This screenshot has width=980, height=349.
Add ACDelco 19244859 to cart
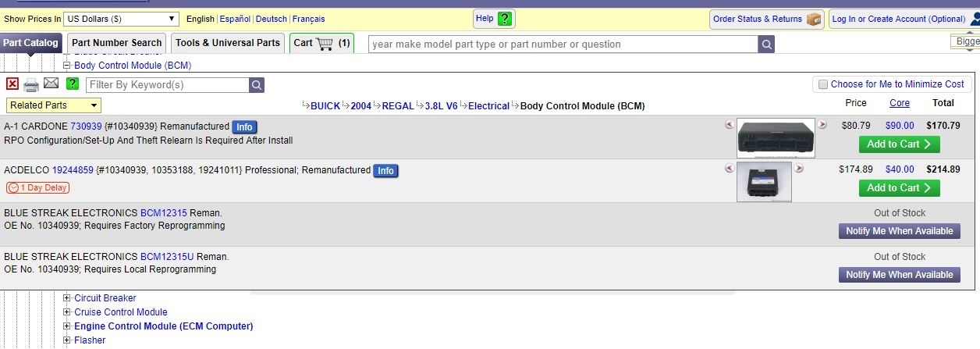coord(899,188)
